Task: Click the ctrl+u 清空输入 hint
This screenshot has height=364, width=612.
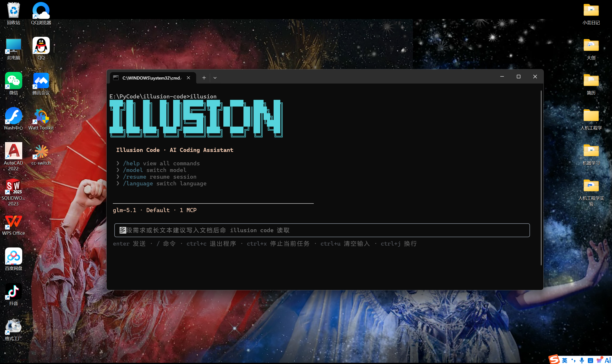Action: [x=345, y=244]
